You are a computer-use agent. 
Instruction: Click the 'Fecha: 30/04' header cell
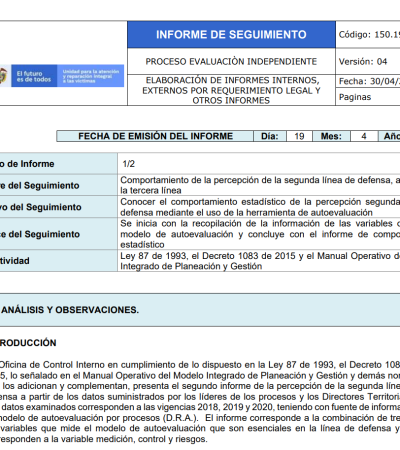pos(368,81)
